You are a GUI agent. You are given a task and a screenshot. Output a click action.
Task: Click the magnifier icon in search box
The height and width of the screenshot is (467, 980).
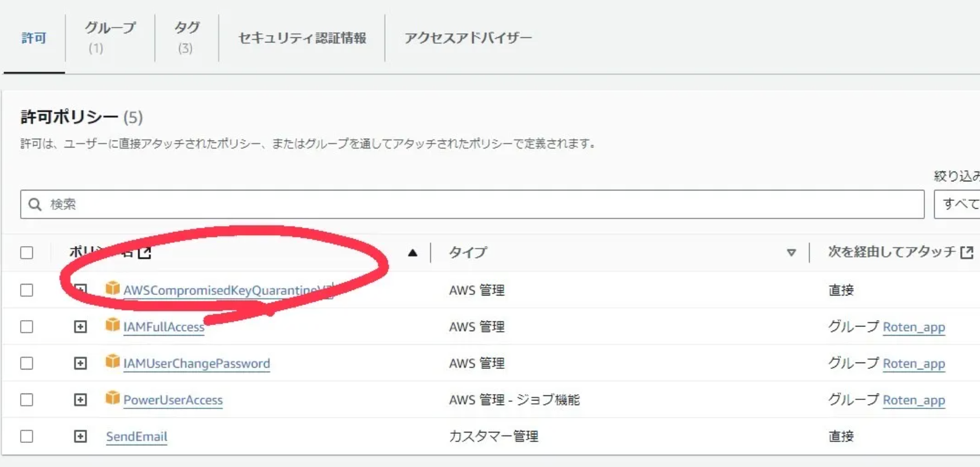[x=35, y=204]
